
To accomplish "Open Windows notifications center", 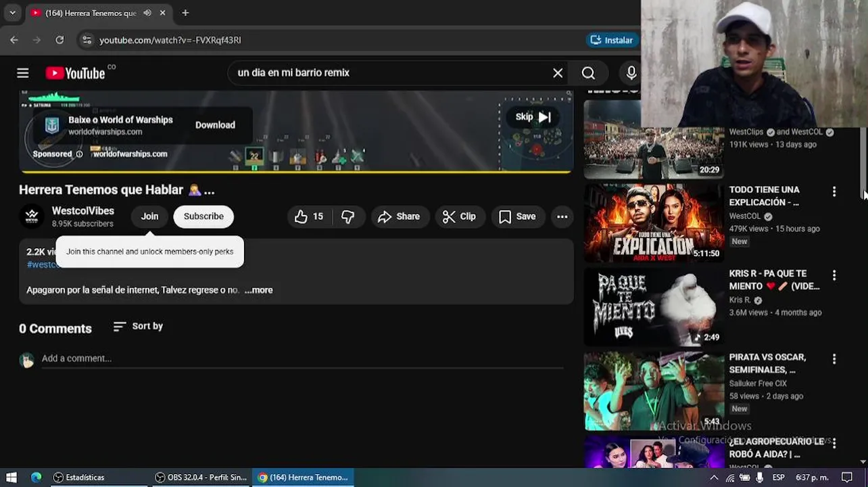I will 847,478.
